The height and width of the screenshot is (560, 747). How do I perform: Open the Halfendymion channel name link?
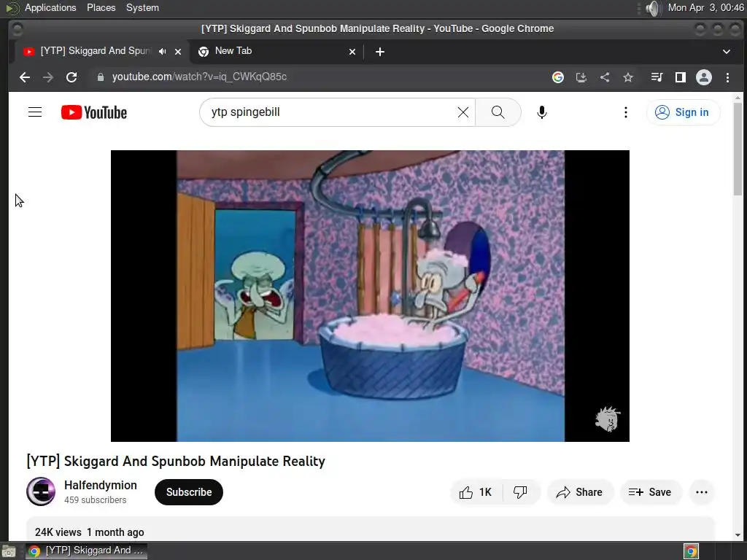click(101, 485)
